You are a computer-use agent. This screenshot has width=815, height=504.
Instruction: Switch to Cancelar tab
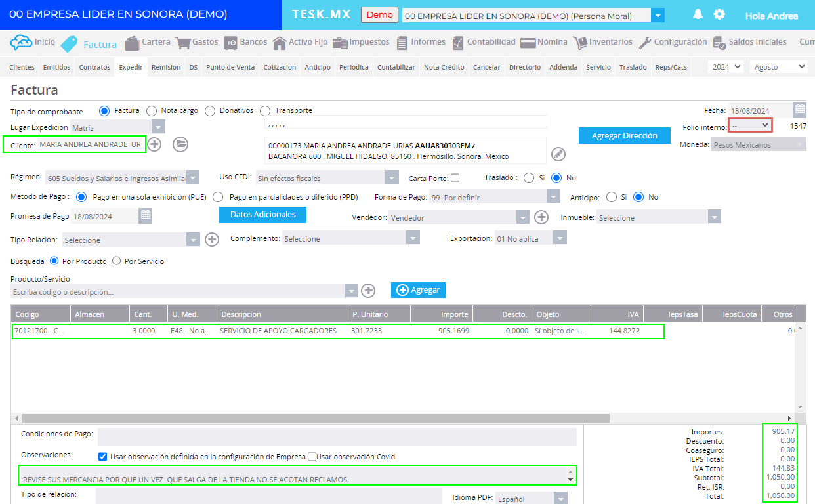point(487,67)
